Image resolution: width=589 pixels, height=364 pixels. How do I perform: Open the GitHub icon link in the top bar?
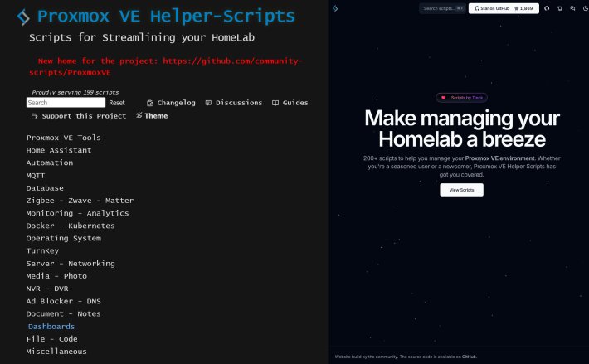click(547, 8)
